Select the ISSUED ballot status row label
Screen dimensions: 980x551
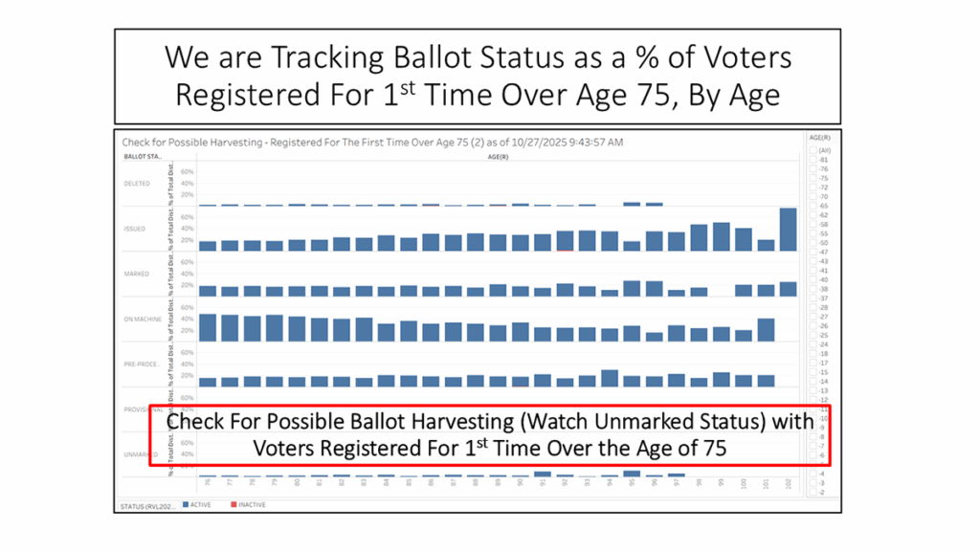point(135,230)
